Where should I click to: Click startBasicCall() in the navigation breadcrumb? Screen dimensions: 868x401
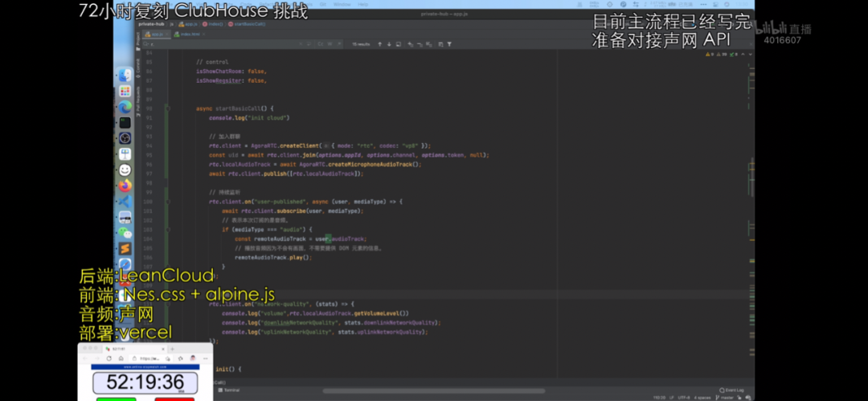pos(247,24)
